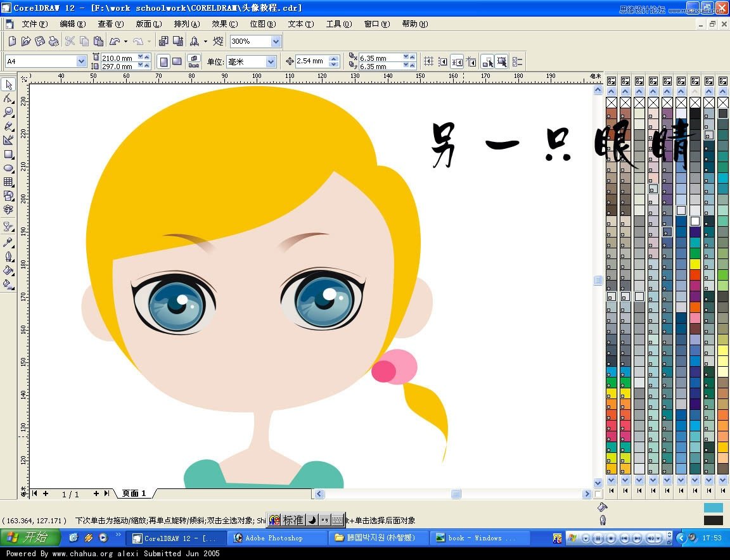The width and height of the screenshot is (730, 560).
Task: Toggle snap to grid on property bar
Action: click(428, 61)
